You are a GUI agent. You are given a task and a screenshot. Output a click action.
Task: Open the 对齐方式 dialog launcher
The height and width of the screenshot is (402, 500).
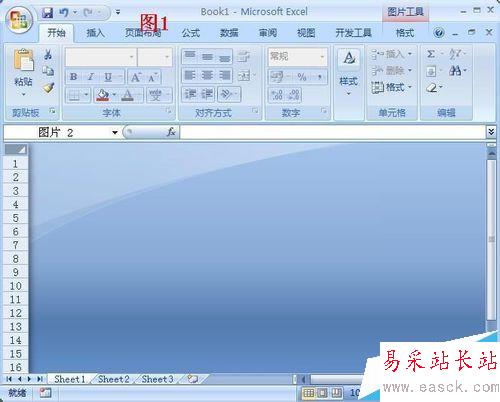tap(255, 111)
